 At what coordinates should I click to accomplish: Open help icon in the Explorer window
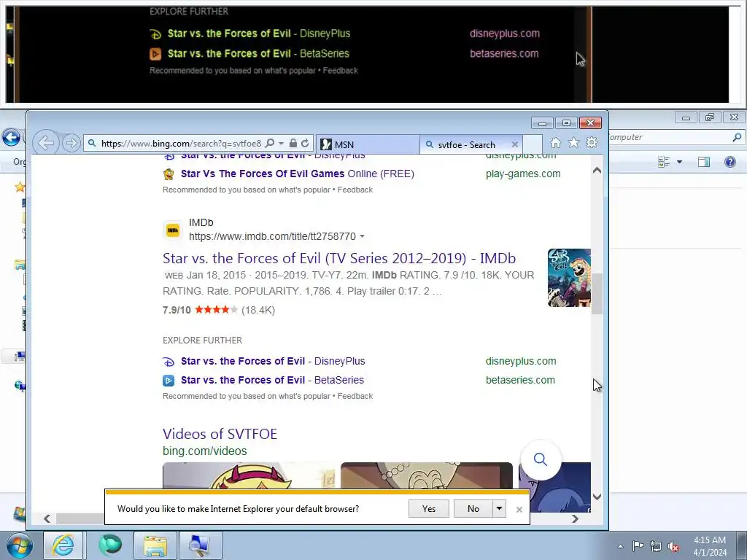click(729, 162)
